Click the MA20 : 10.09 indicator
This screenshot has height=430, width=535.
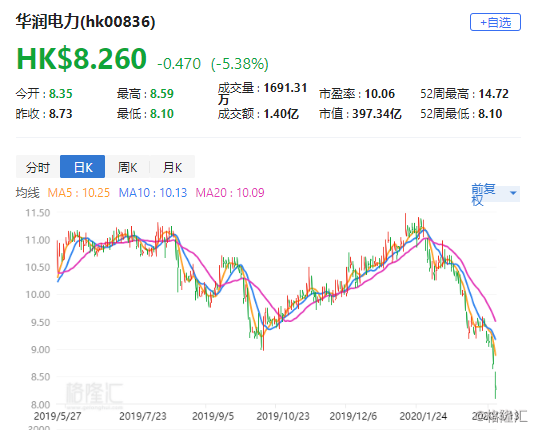230,193
